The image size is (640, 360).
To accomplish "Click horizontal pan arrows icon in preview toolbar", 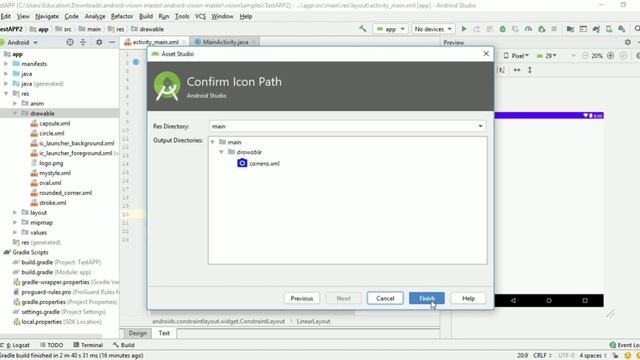I will click(x=517, y=70).
